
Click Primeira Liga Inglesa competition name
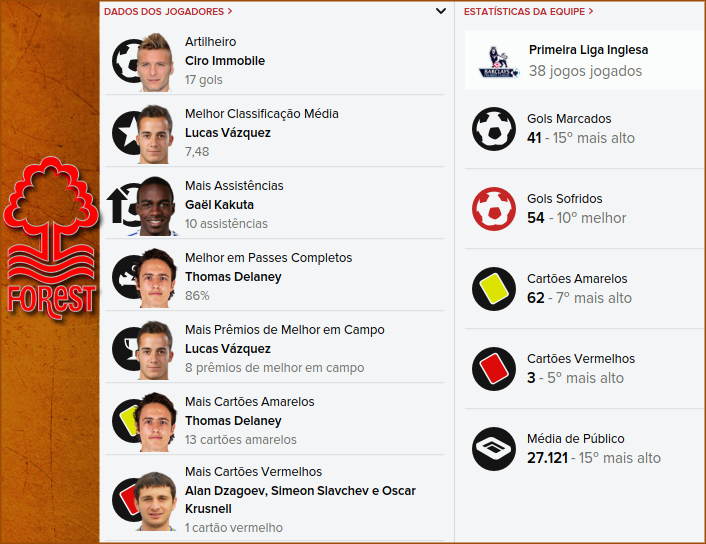588,50
